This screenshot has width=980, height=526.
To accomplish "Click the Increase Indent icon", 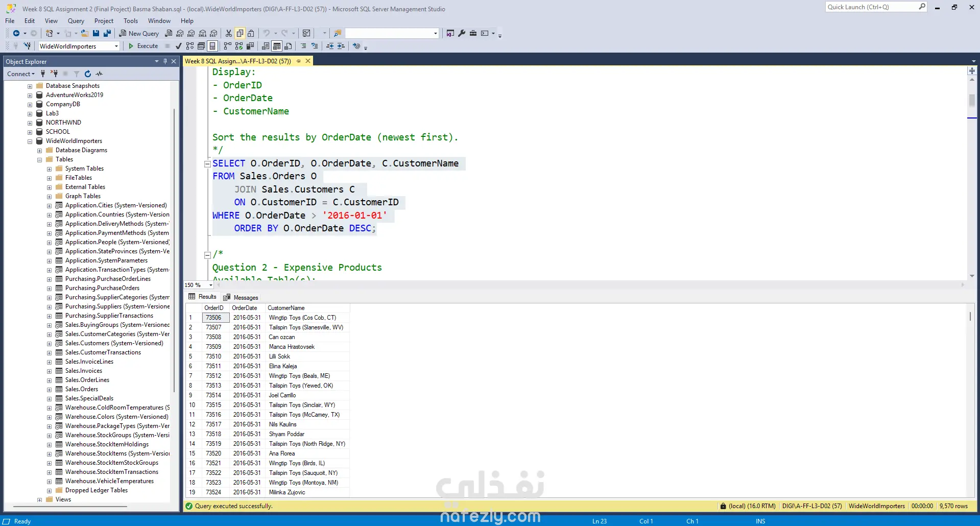I will (341, 46).
